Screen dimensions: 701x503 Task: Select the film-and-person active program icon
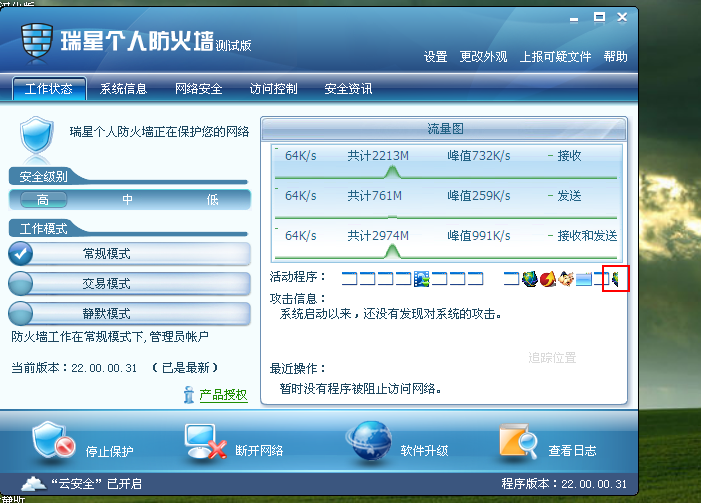click(421, 279)
